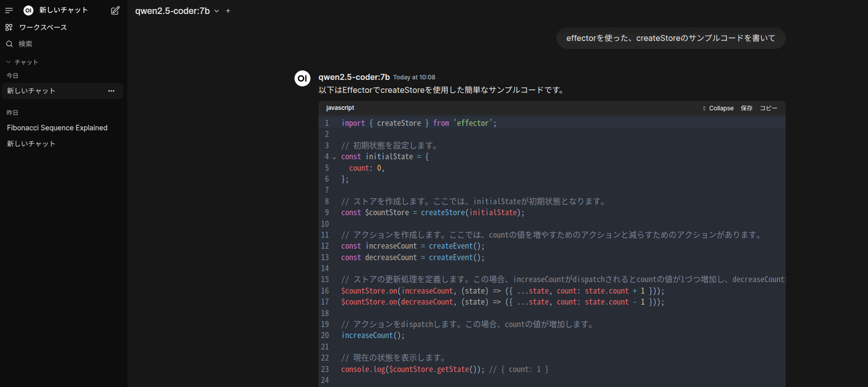Click the createStore(initialState) line 9
868x387 pixels.
[x=433, y=213]
